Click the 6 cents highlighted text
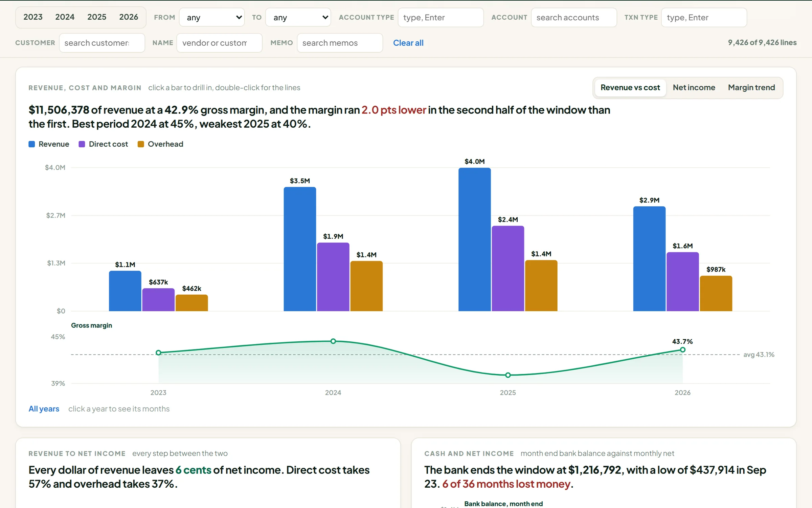Image resolution: width=812 pixels, height=508 pixels. [x=193, y=470]
